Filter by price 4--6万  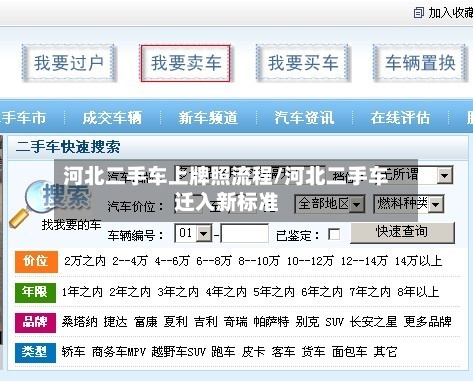(172, 261)
